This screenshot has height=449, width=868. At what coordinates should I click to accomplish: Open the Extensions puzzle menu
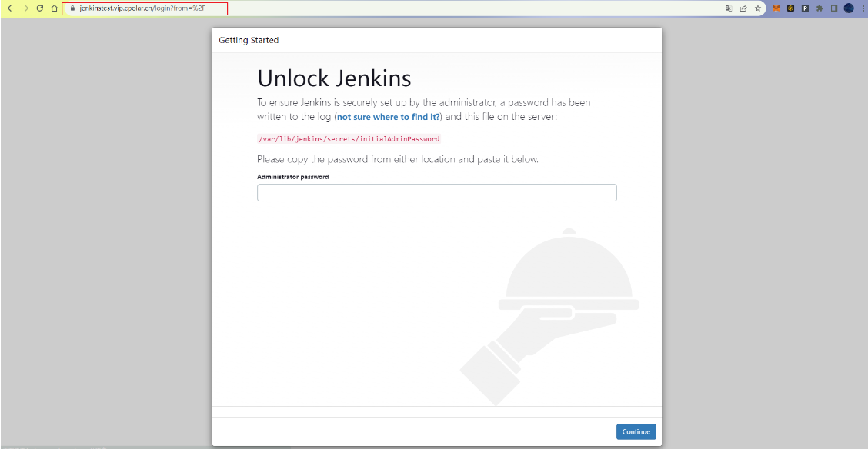click(x=820, y=8)
